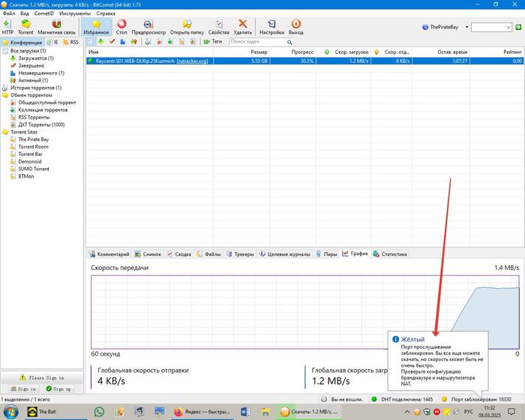
Task: Click the Torrent toolbar icon
Action: point(25,27)
